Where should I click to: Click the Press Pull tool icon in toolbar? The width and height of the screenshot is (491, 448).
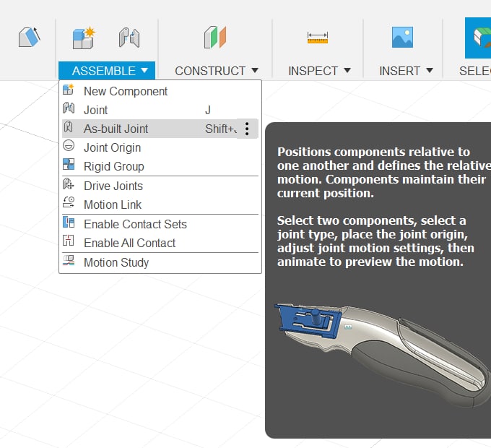click(29, 38)
